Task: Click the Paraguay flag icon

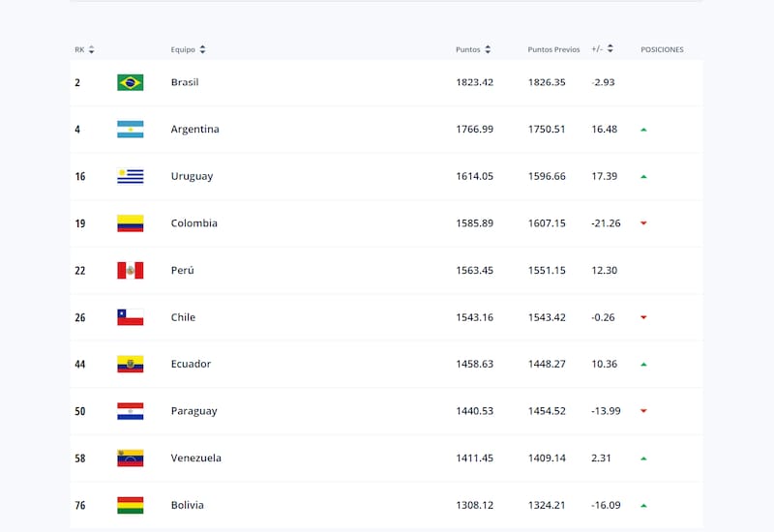Action: [x=130, y=411]
